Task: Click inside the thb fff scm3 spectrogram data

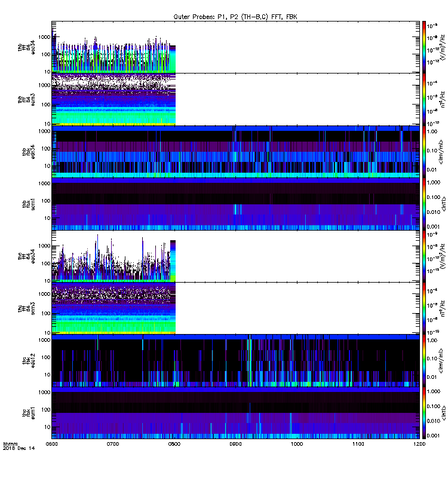Action: pyautogui.click(x=113, y=99)
